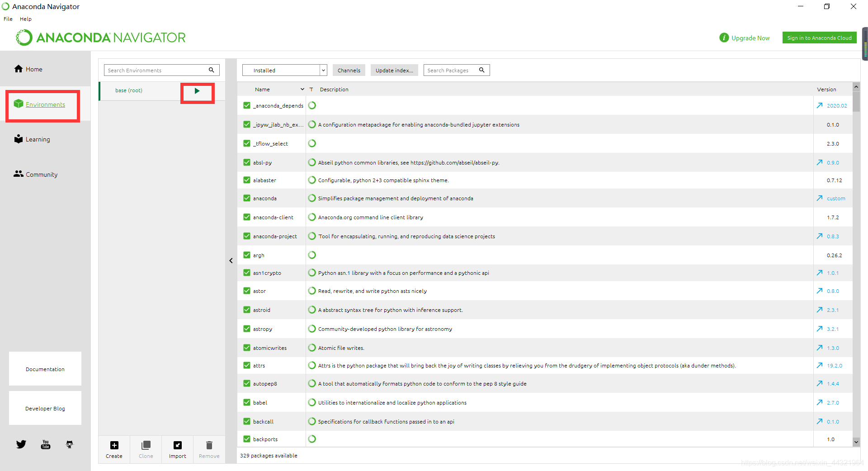Toggle the asn1crypto checkbox
The image size is (868, 471).
pyautogui.click(x=247, y=273)
